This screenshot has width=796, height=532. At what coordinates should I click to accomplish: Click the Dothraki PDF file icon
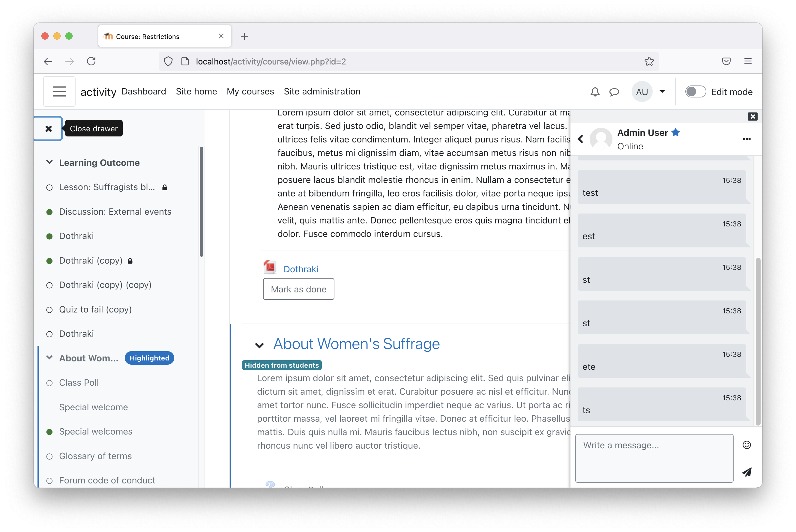[270, 267]
